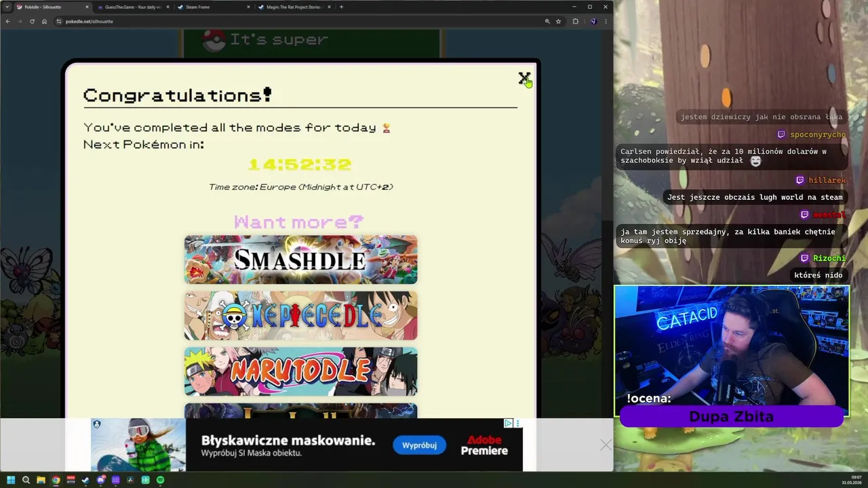868x488 pixels.
Task: Click the countdown timer 14:52:32
Action: tap(300, 165)
